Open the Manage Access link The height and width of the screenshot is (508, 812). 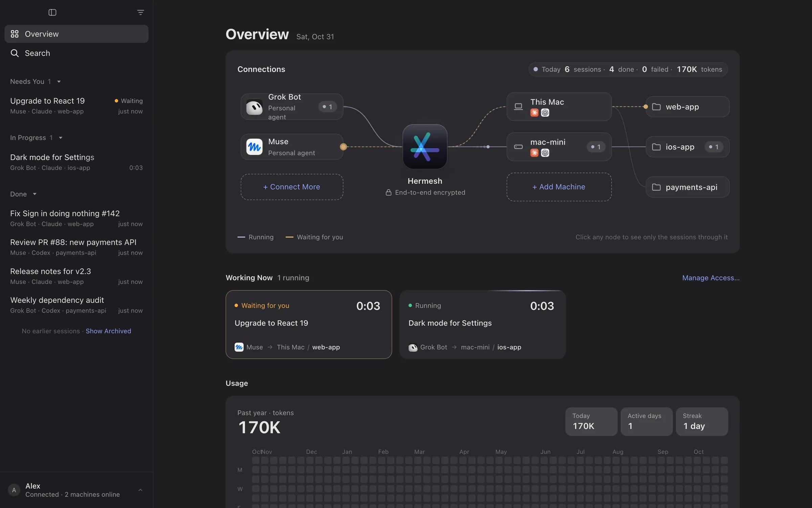[x=710, y=278]
